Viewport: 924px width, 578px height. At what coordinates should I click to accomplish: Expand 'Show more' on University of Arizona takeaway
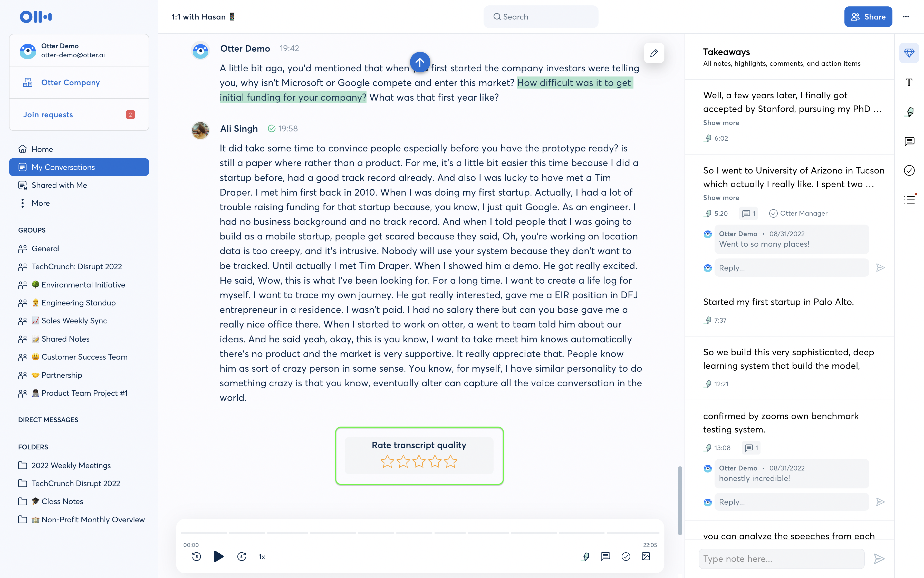click(721, 198)
